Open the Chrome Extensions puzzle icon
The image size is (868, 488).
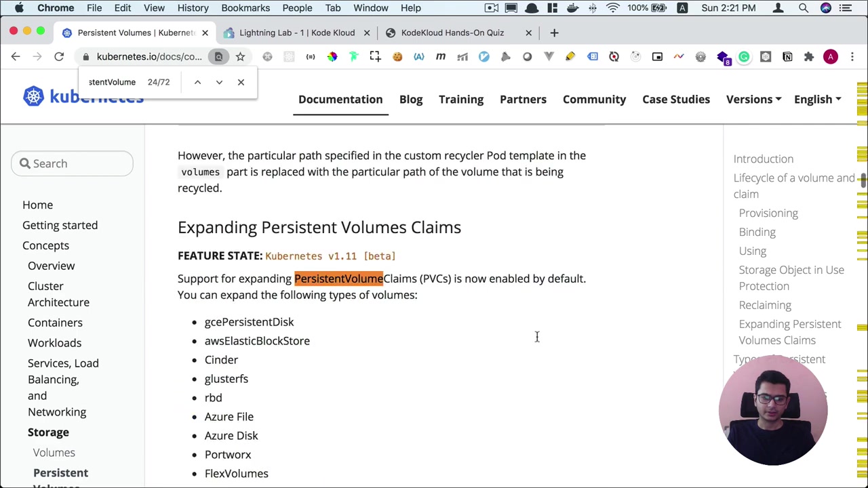(809, 57)
